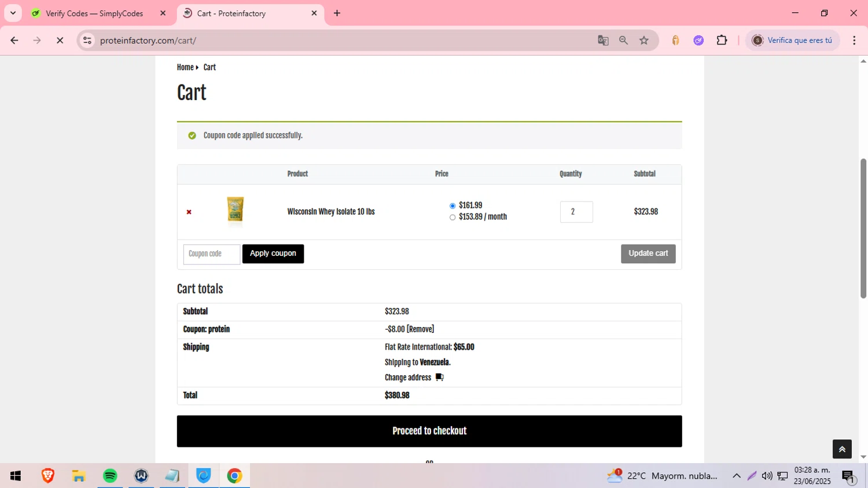The image size is (868, 488).
Task: Open File Explorer from taskbar
Action: tap(79, 476)
